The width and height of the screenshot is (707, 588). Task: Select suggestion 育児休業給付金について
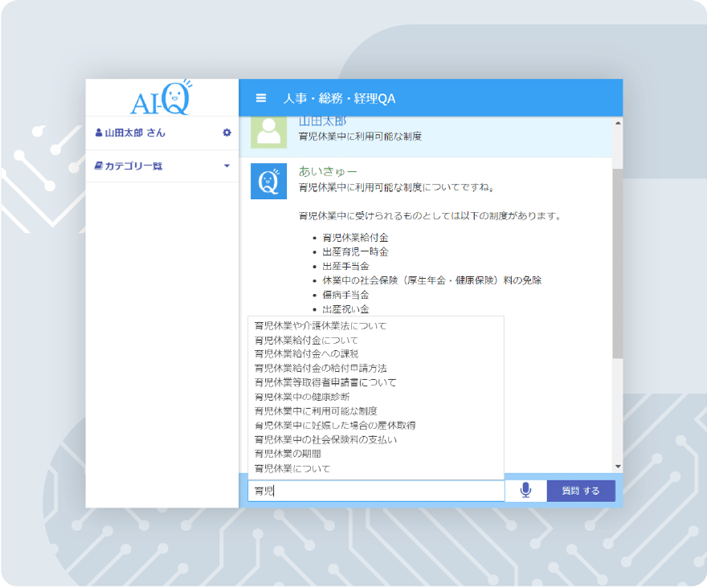click(307, 340)
